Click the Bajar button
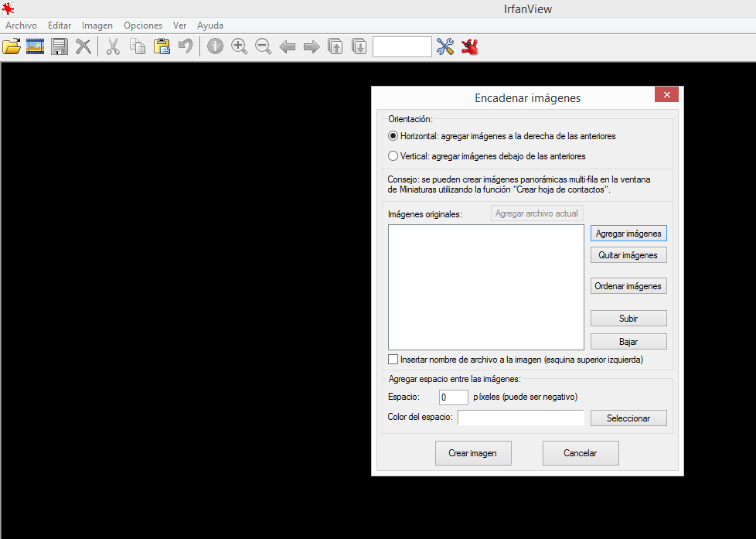This screenshot has width=756, height=539. point(628,342)
